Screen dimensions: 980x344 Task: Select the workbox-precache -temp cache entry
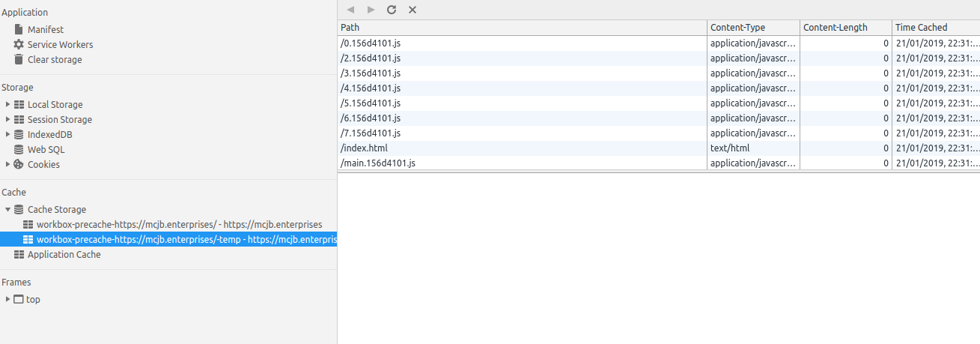pyautogui.click(x=168, y=239)
